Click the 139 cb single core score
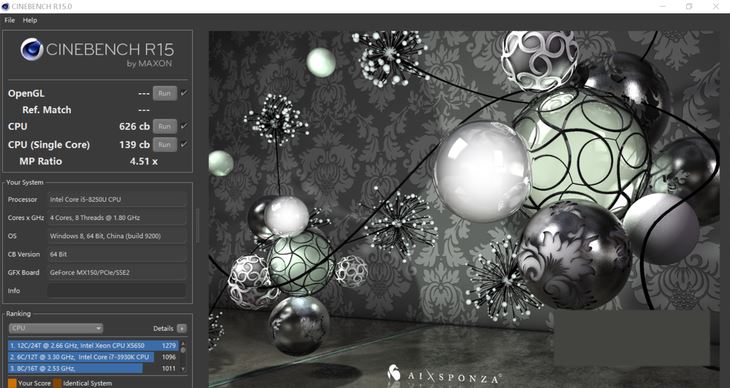 click(134, 144)
